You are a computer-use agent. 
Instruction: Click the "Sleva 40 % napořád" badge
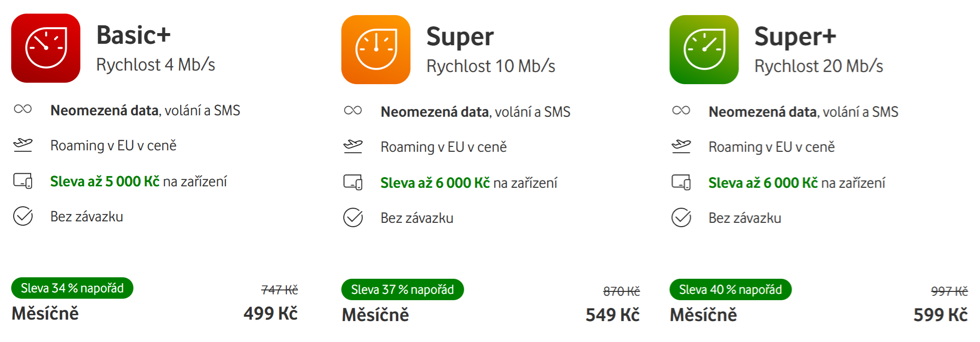tap(730, 289)
